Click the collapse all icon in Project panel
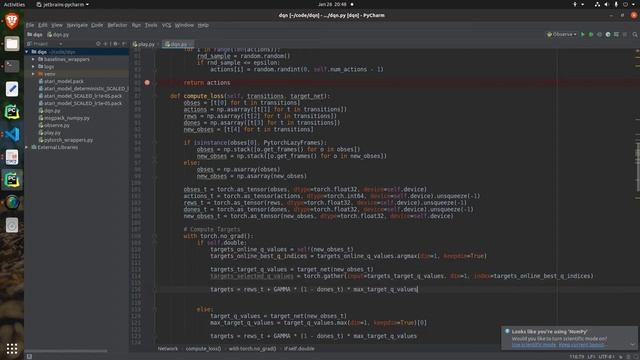 coord(106,44)
